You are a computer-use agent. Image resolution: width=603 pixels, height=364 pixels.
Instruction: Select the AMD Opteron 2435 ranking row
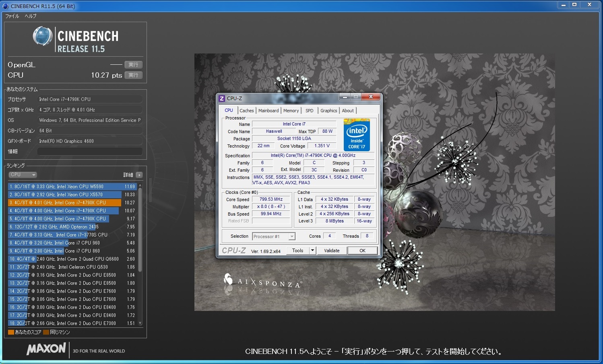click(x=72, y=227)
